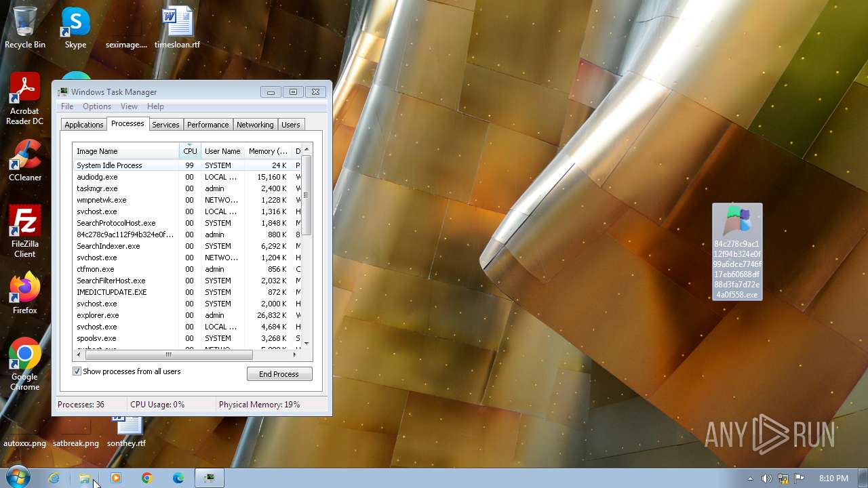Screen dimensions: 868x488
Task: Switch to the Applications tab
Action: pyautogui.click(x=84, y=125)
